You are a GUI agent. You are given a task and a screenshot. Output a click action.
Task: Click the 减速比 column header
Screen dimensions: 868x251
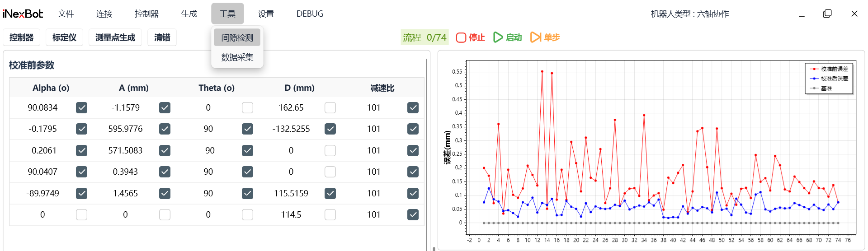click(x=382, y=88)
